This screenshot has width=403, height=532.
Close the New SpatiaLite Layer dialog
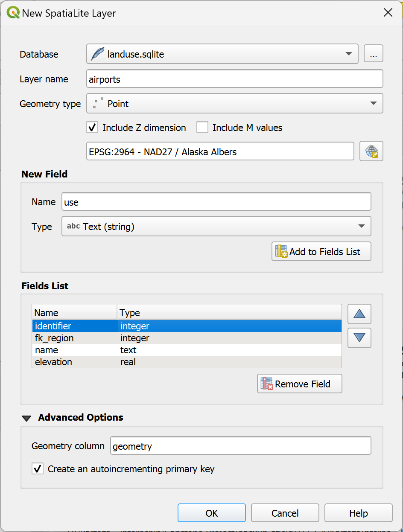point(388,13)
